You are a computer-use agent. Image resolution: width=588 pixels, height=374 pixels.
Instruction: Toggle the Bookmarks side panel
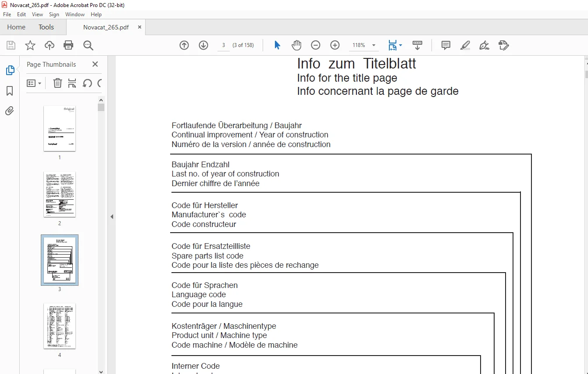click(10, 91)
